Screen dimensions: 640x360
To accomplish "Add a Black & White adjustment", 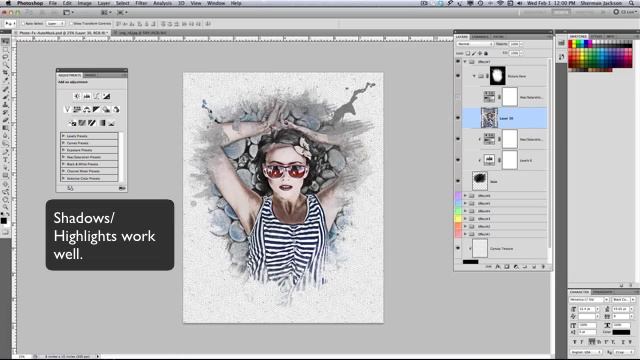I will pos(96,109).
